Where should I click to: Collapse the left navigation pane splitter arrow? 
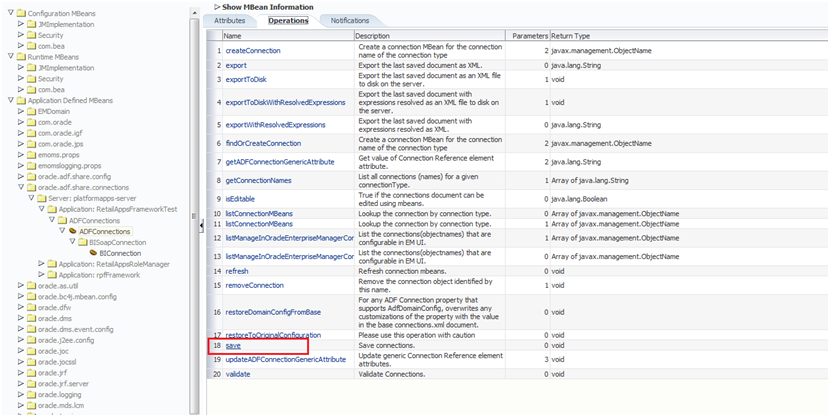coord(202,226)
